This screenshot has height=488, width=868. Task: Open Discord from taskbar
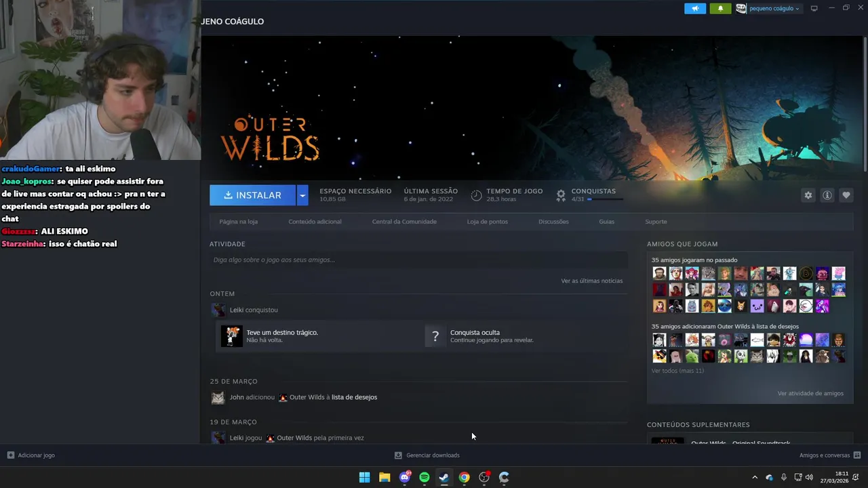click(x=405, y=477)
